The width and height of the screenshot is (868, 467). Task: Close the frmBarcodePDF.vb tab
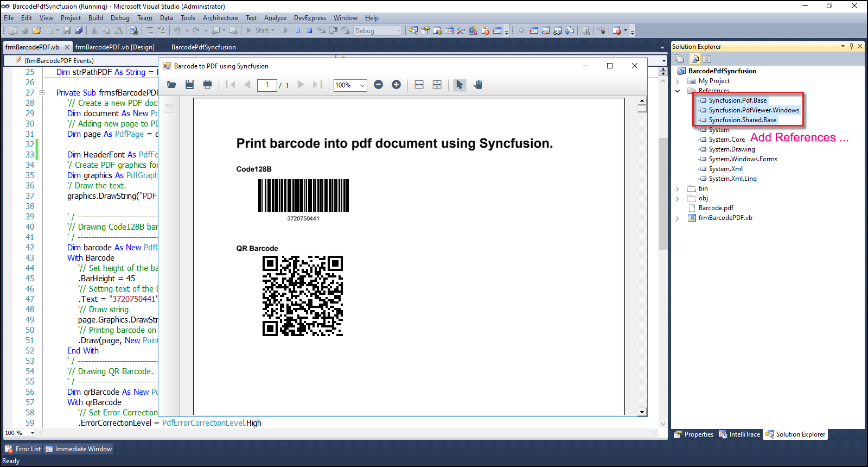[67, 47]
